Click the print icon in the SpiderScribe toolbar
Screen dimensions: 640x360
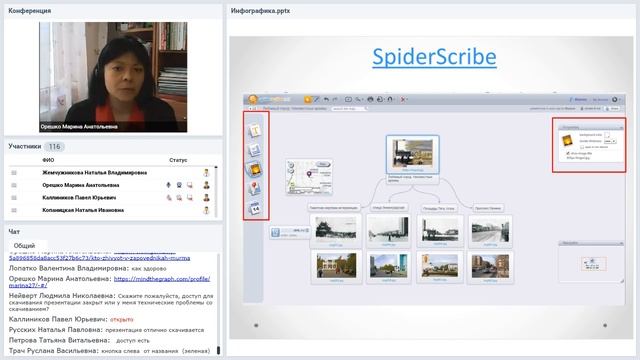click(x=371, y=99)
